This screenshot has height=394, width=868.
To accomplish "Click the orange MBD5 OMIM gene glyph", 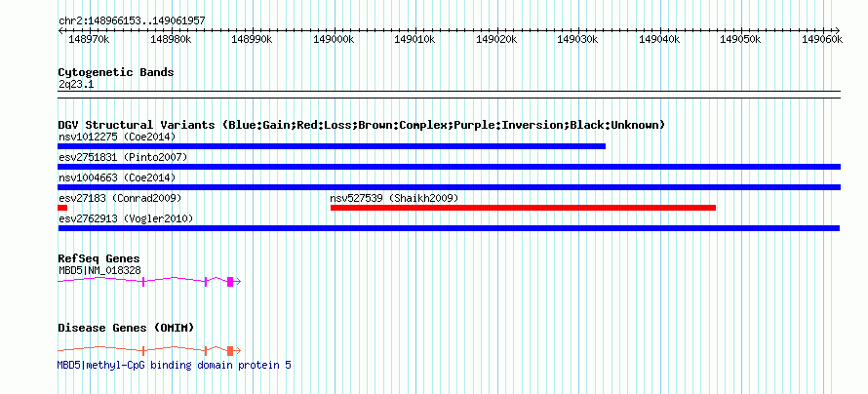I will pyautogui.click(x=149, y=350).
